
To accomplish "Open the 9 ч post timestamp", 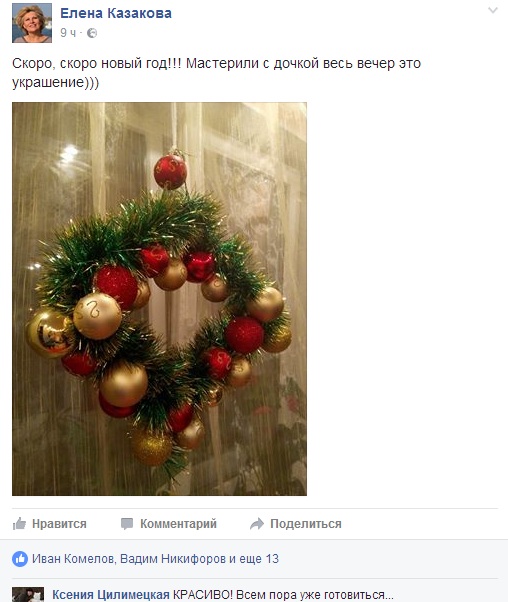I will click(68, 33).
